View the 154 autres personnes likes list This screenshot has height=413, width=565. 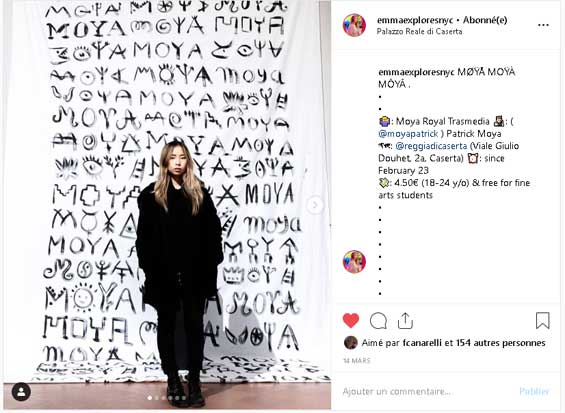tap(501, 343)
